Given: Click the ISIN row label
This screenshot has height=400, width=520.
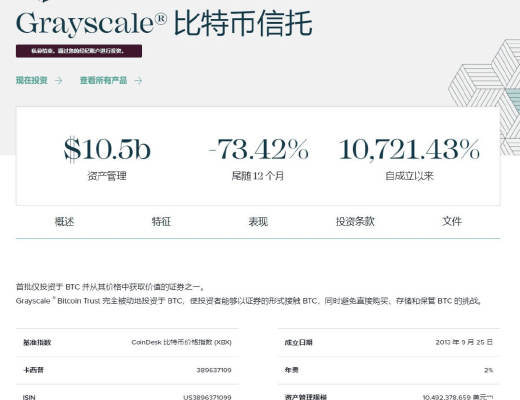Looking at the screenshot, I should point(29,397).
